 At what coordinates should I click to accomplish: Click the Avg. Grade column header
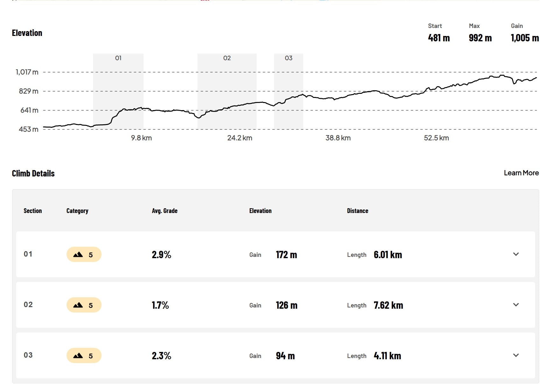point(165,211)
